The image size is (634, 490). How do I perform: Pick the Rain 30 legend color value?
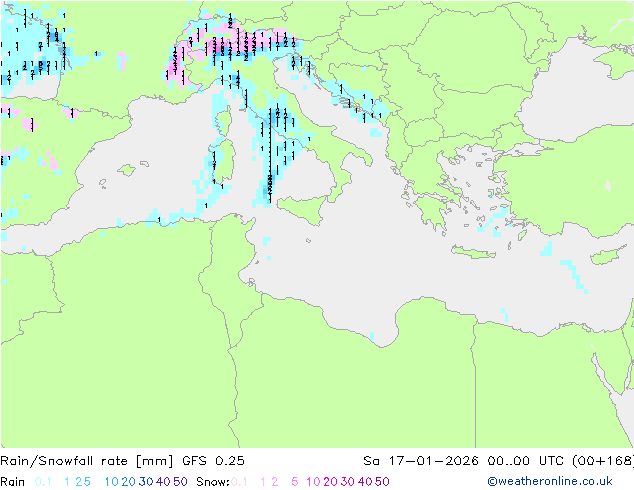146,482
